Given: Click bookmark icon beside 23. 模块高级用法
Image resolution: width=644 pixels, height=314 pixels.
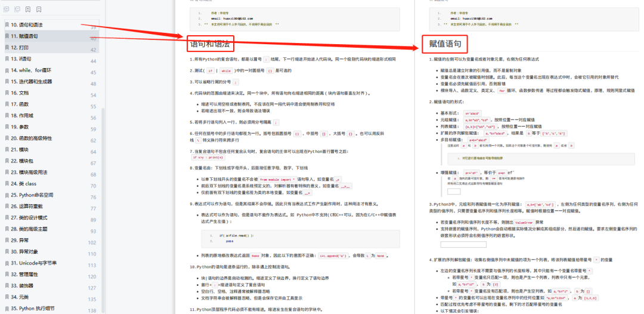Looking at the screenshot, I should [7, 172].
